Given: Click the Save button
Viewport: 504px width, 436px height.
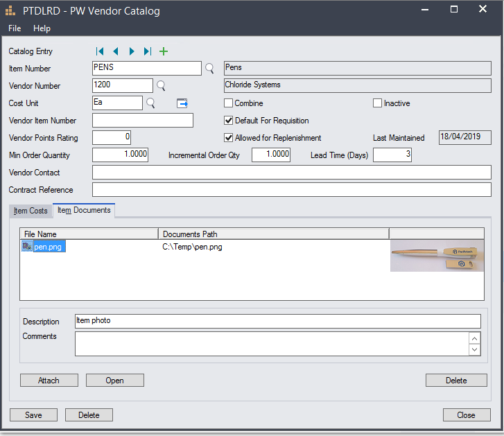Looking at the screenshot, I should click(x=33, y=415).
